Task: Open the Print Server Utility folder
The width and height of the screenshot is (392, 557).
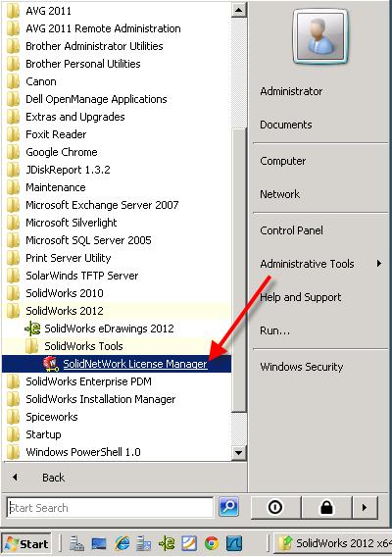Action: [117, 258]
